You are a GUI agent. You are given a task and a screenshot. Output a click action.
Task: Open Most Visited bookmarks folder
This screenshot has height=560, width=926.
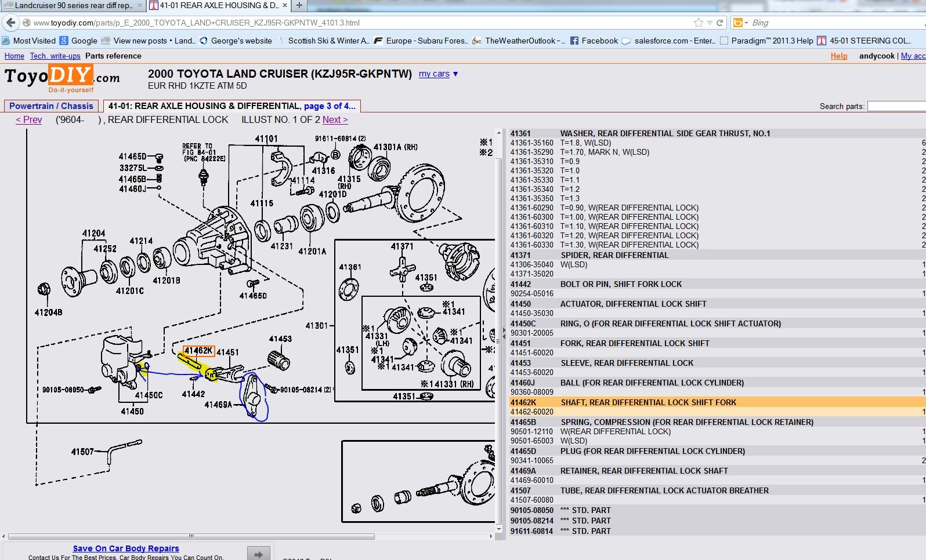click(x=29, y=41)
